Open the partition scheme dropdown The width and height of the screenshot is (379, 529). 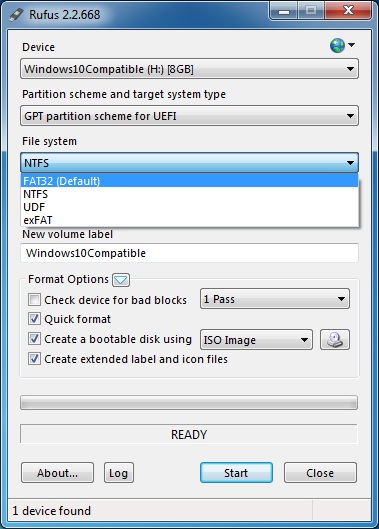point(189,116)
